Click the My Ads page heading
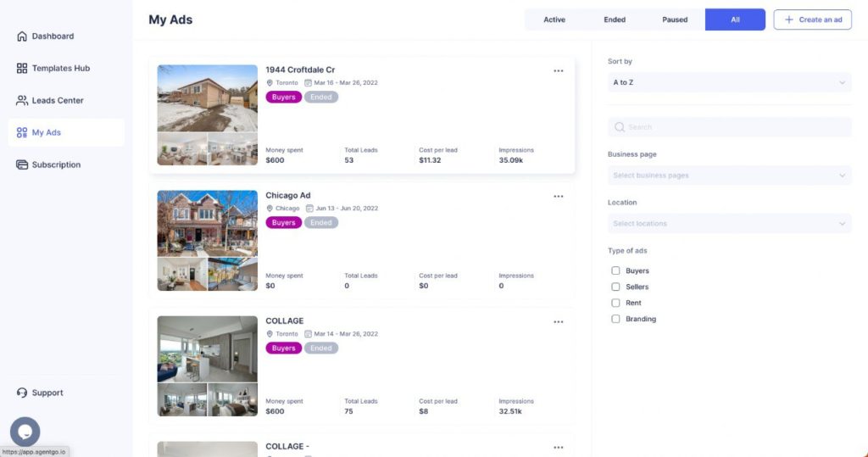Image resolution: width=868 pixels, height=457 pixels. [170, 20]
